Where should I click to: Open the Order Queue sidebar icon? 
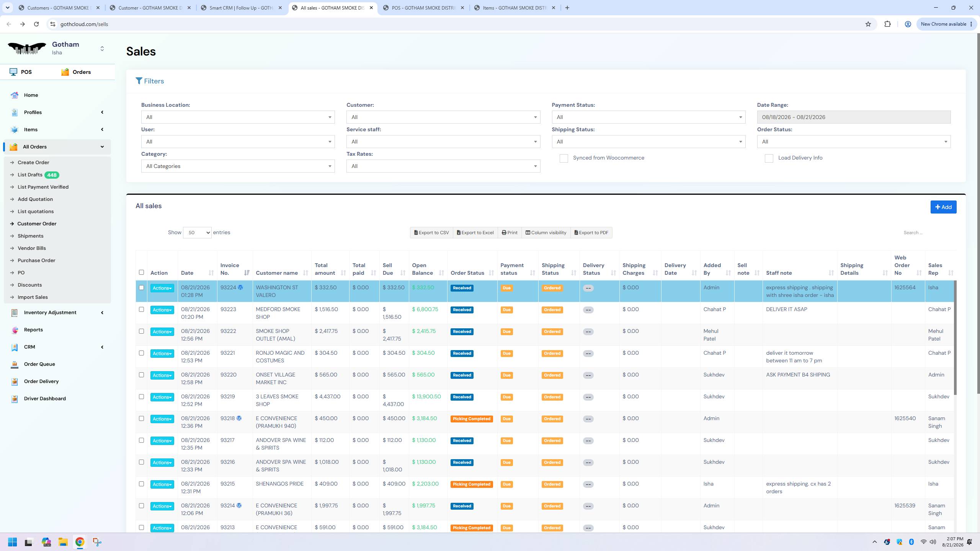click(15, 364)
